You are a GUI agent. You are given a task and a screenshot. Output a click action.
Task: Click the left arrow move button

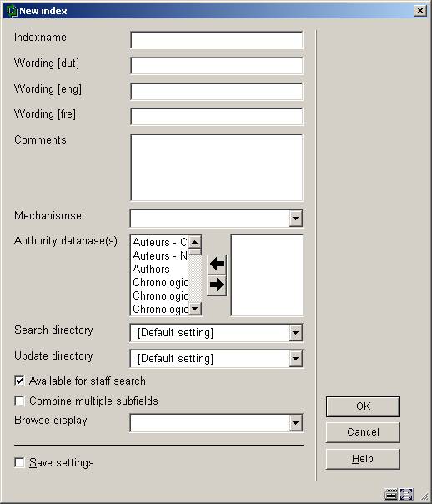pyautogui.click(x=217, y=265)
